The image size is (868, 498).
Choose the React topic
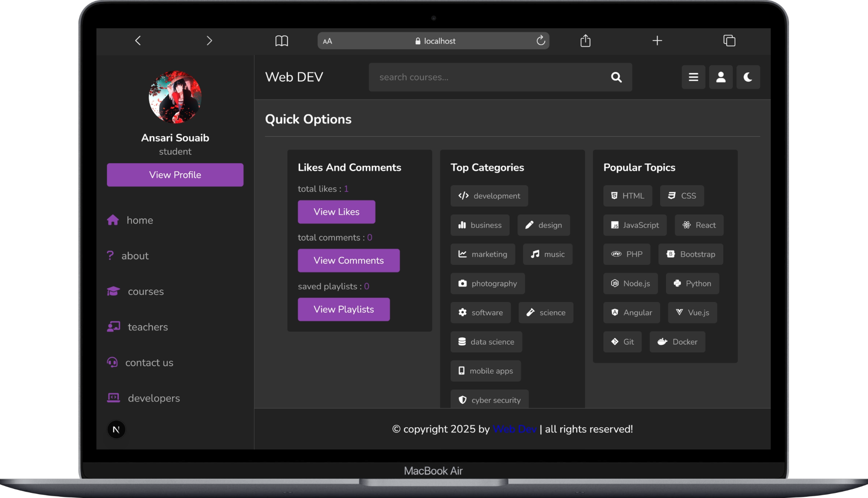pyautogui.click(x=699, y=225)
